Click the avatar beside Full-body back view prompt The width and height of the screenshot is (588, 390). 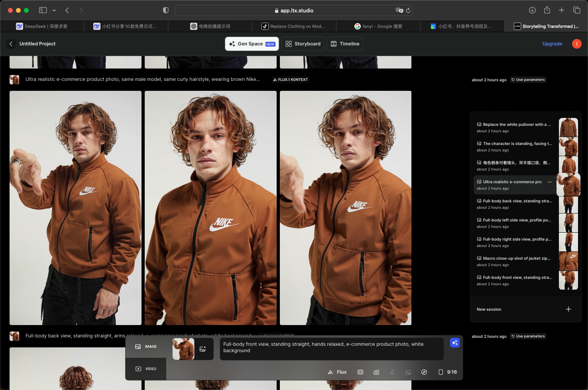click(14, 336)
